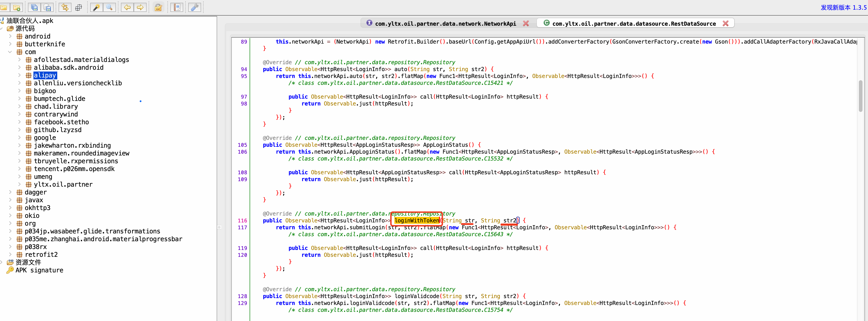Expand the yltx.oil.partner package
The image size is (868, 321).
(x=19, y=184)
